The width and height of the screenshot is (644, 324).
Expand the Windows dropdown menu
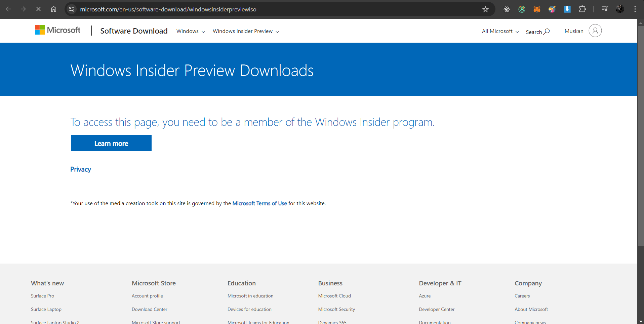tap(191, 31)
